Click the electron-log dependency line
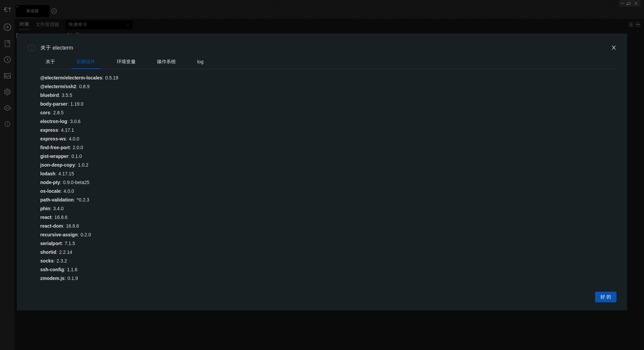 pos(60,121)
